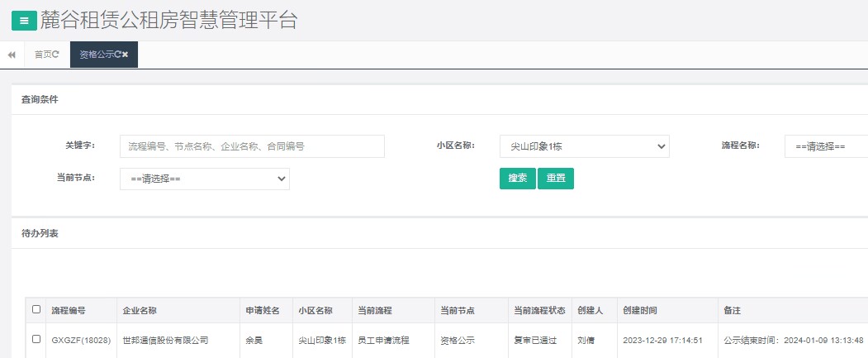Screen dimensions: 868x358
Task: Click the status cell 复审已通过
Action: pos(535,341)
